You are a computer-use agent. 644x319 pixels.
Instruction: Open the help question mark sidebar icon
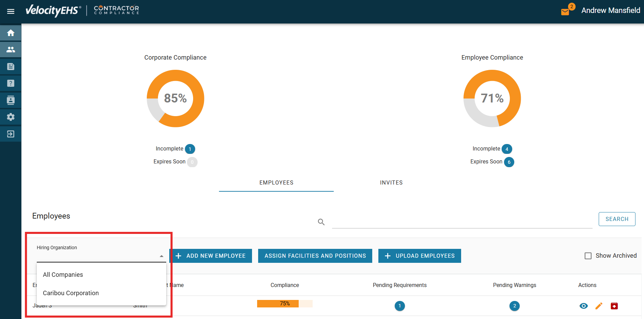pos(11,83)
